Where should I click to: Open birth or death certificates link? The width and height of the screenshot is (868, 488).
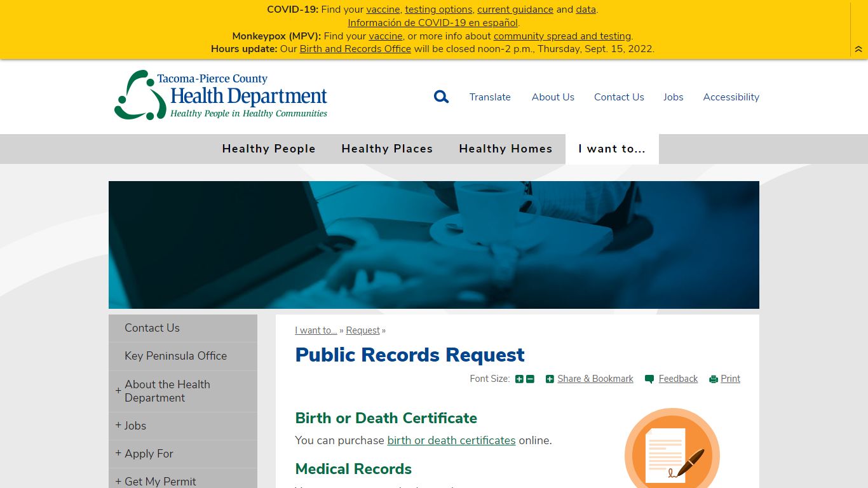451,440
